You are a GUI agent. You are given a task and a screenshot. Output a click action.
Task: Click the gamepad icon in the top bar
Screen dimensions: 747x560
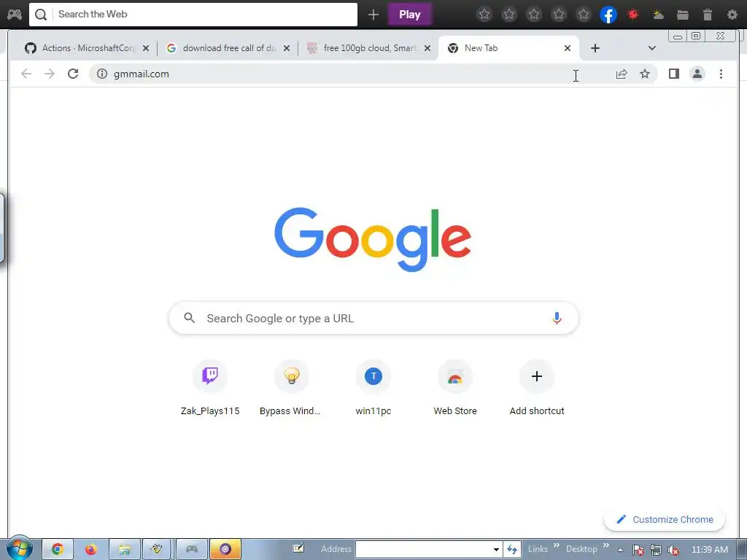click(x=15, y=15)
